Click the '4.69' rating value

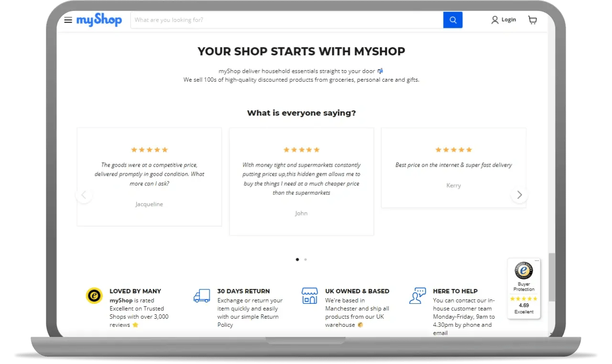coord(524,305)
